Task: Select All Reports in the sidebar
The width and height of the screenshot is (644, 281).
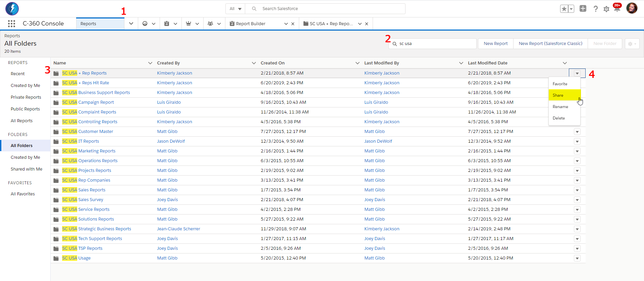Action: (x=21, y=121)
